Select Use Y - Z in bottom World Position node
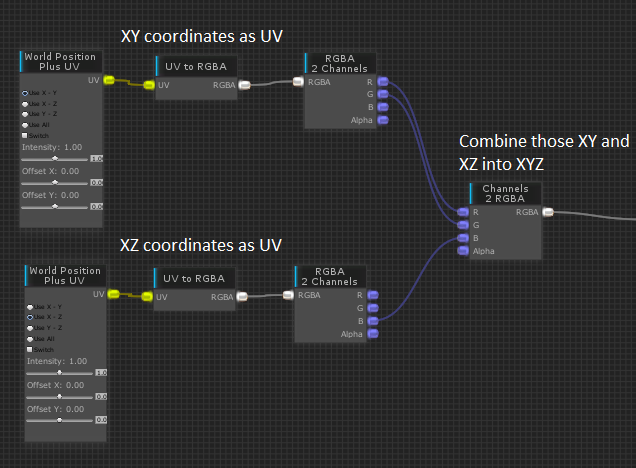This screenshot has width=636, height=468. [x=44, y=328]
